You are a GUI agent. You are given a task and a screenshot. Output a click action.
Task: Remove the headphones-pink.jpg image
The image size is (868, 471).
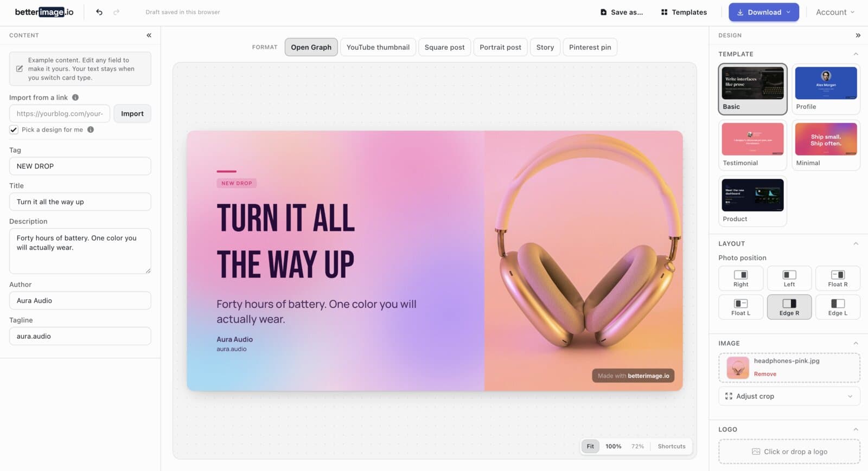pos(765,374)
